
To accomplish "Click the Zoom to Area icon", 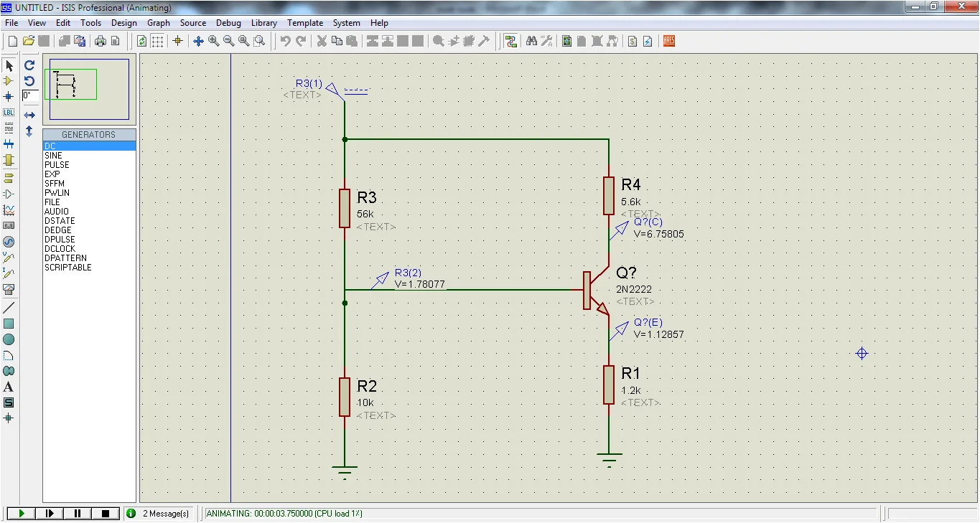I will click(259, 41).
